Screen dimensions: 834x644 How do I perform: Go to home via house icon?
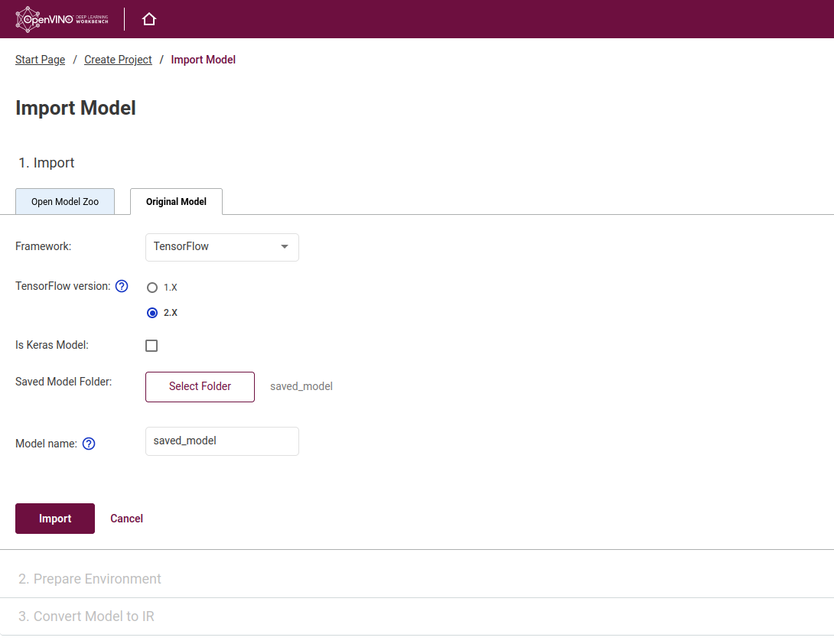point(149,19)
